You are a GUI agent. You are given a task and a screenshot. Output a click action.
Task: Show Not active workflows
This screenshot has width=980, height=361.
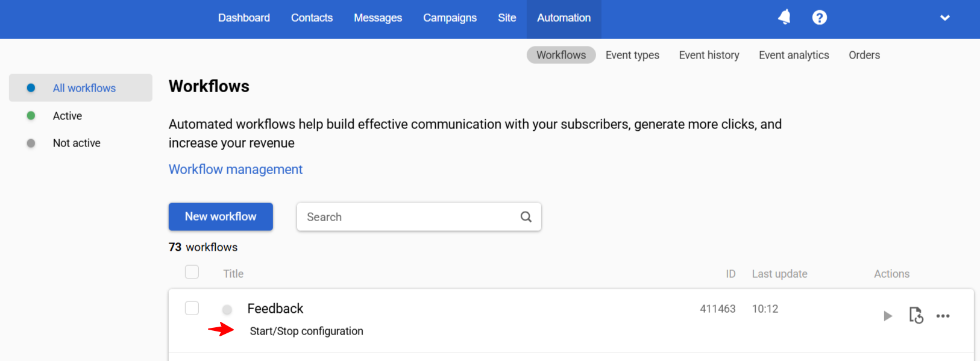(77, 143)
